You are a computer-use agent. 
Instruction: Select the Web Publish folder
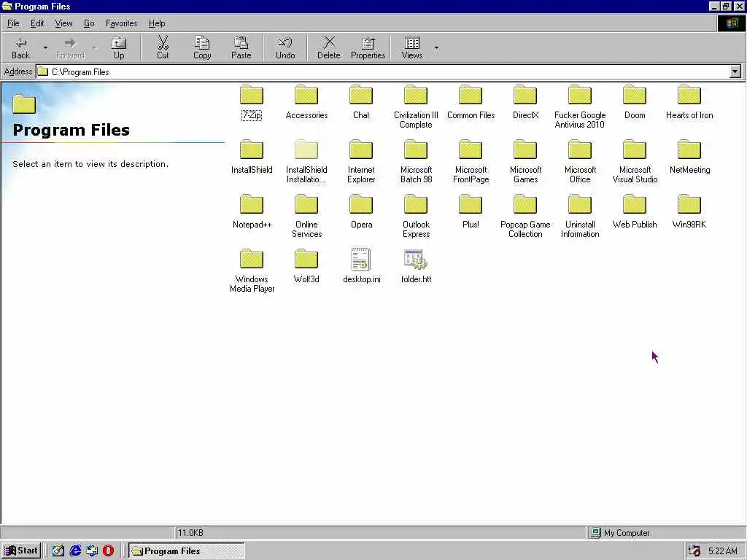coord(635,212)
